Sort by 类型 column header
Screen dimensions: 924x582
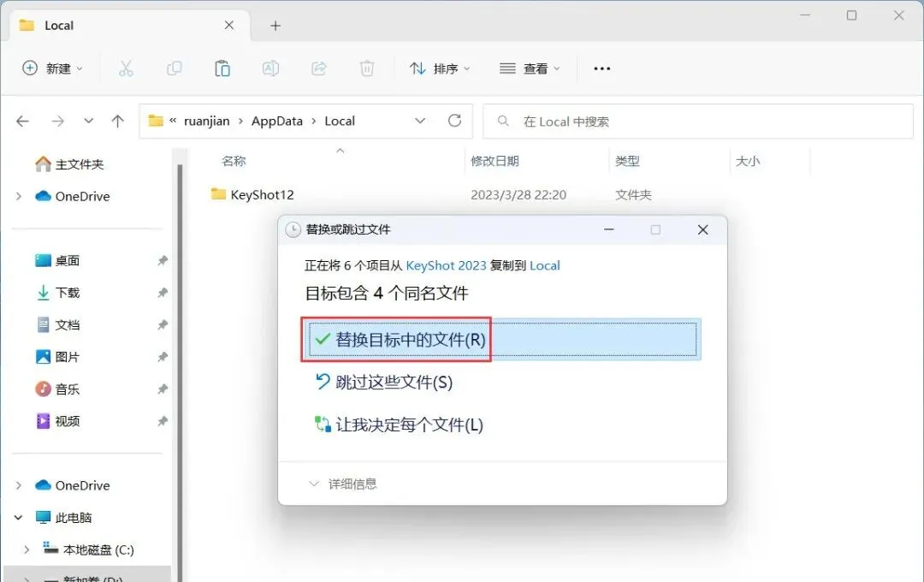[627, 161]
